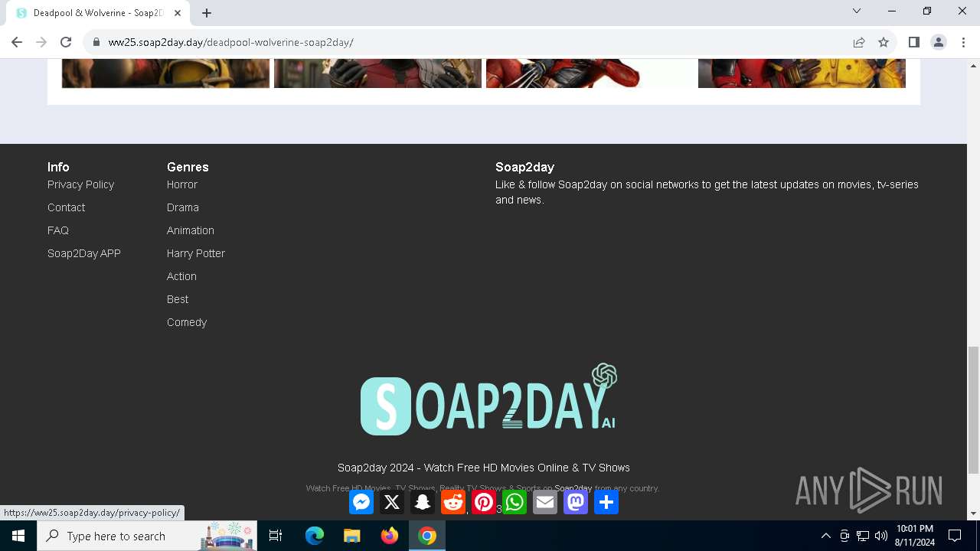Show hidden system tray icons

click(x=825, y=536)
